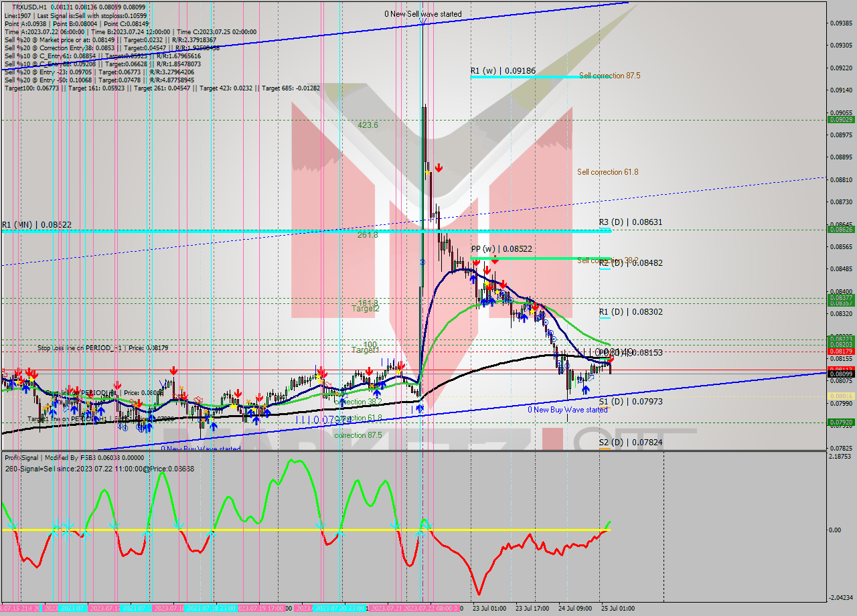The height and width of the screenshot is (616, 857).
Task: Select the "Sell correction 87.5" annotation
Action: 610,76
